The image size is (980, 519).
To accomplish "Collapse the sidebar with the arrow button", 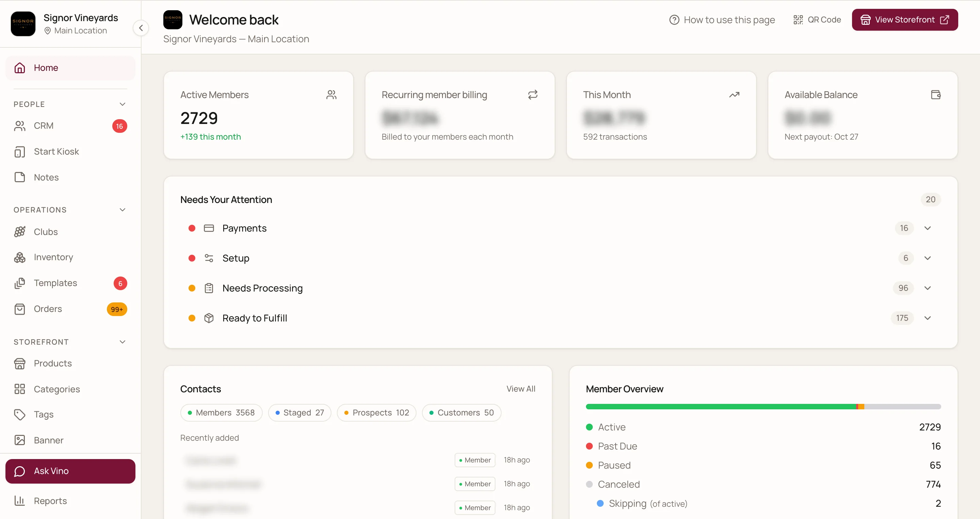I will coord(141,28).
